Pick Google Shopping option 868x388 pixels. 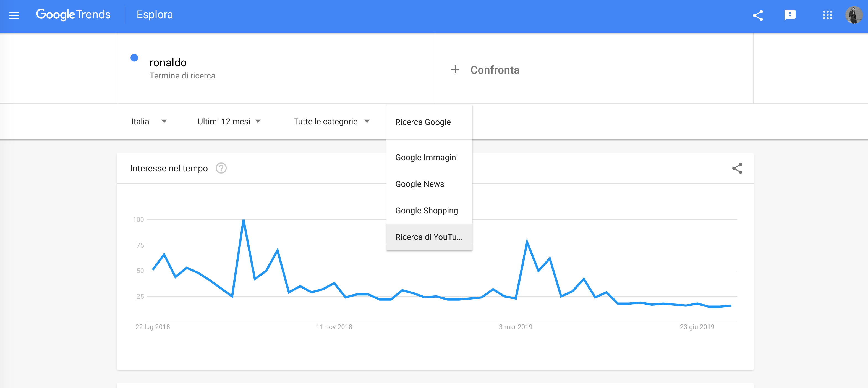click(x=426, y=211)
